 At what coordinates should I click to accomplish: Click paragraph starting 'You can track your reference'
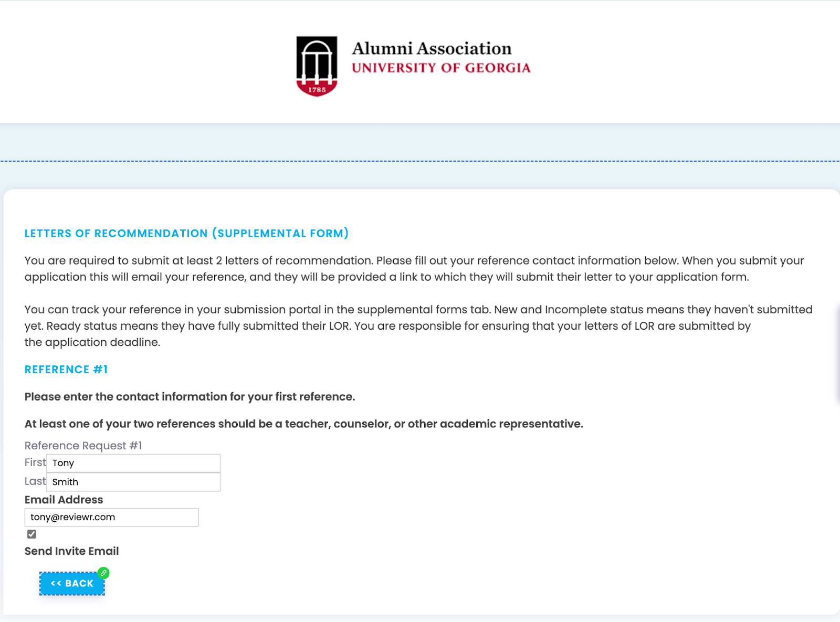coord(418,326)
